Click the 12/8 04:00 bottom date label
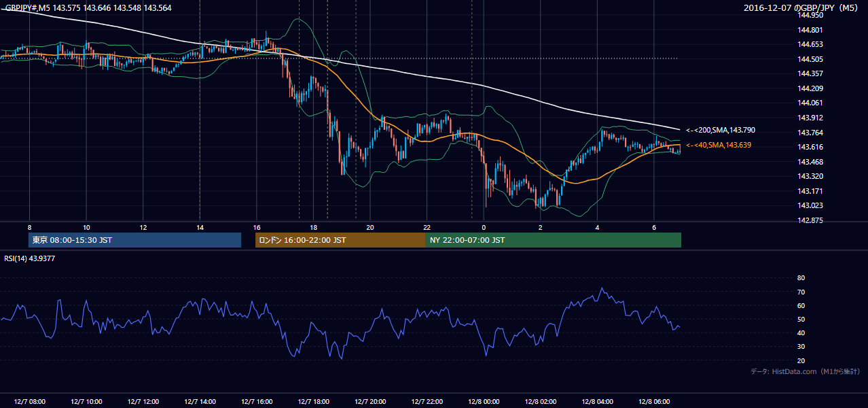The width and height of the screenshot is (868, 408). pos(597,402)
